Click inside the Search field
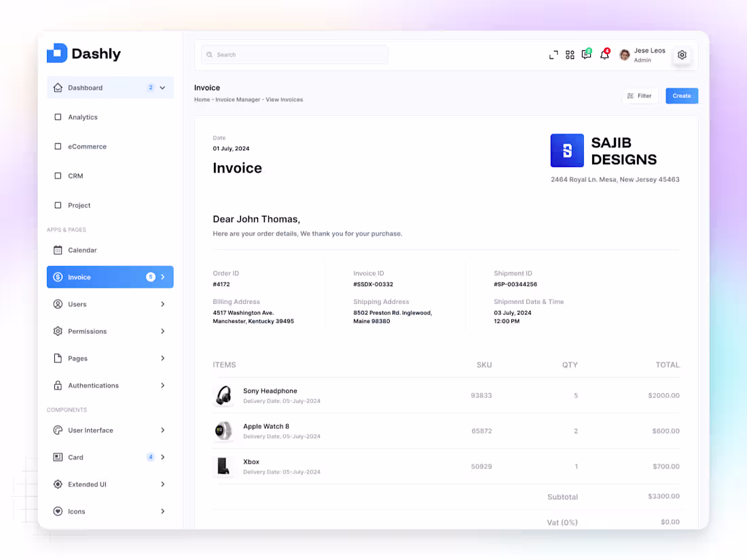 (294, 54)
